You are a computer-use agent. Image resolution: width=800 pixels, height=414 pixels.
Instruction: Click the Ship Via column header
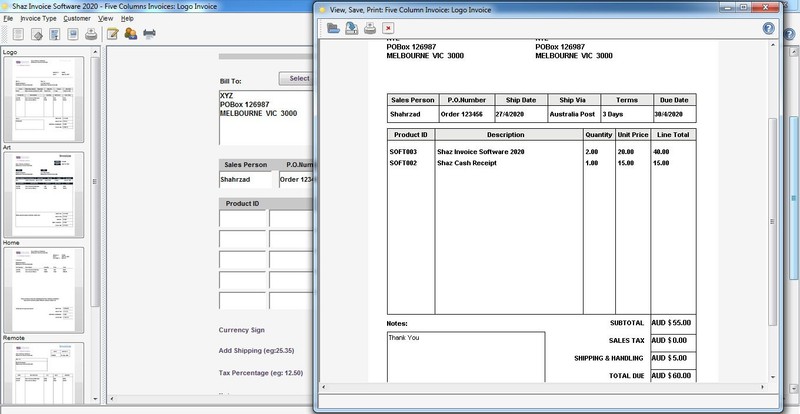coord(572,101)
